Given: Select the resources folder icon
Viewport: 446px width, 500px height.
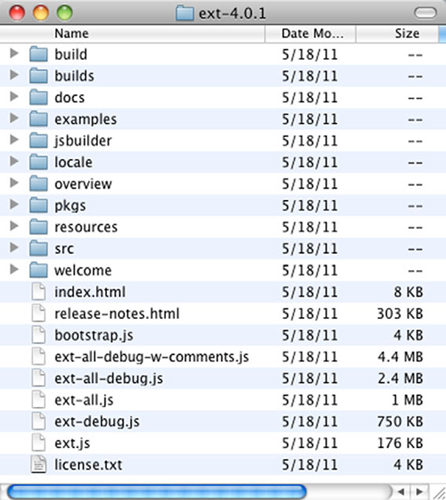Looking at the screenshot, I should click(38, 227).
